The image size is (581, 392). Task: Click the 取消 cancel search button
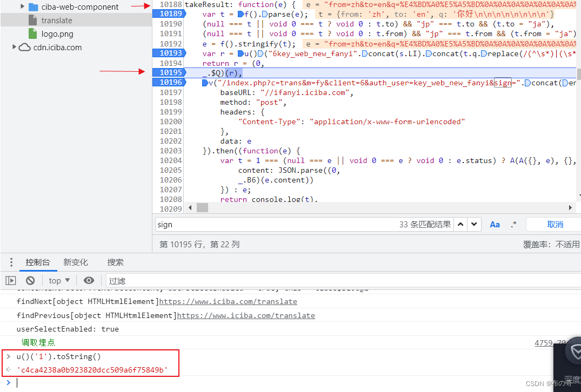coord(555,224)
